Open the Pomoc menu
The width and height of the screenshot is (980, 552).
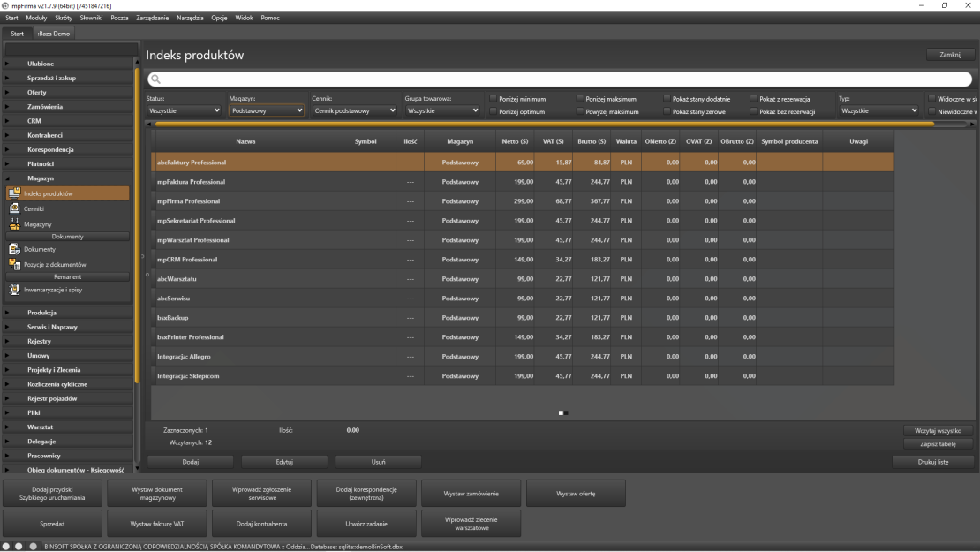pos(270,19)
